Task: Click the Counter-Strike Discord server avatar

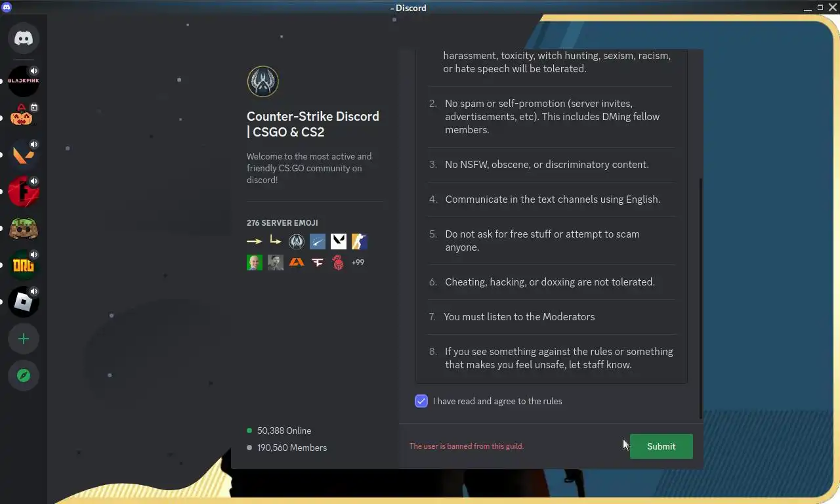Action: (263, 81)
